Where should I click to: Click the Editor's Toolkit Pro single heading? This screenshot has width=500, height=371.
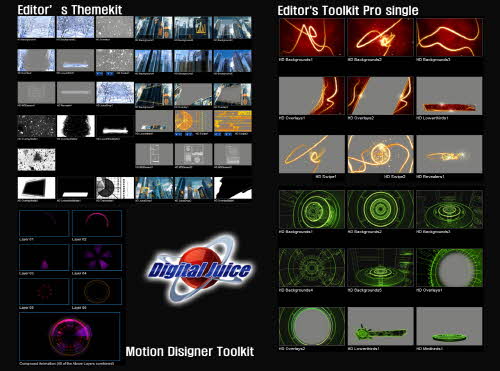(x=348, y=11)
